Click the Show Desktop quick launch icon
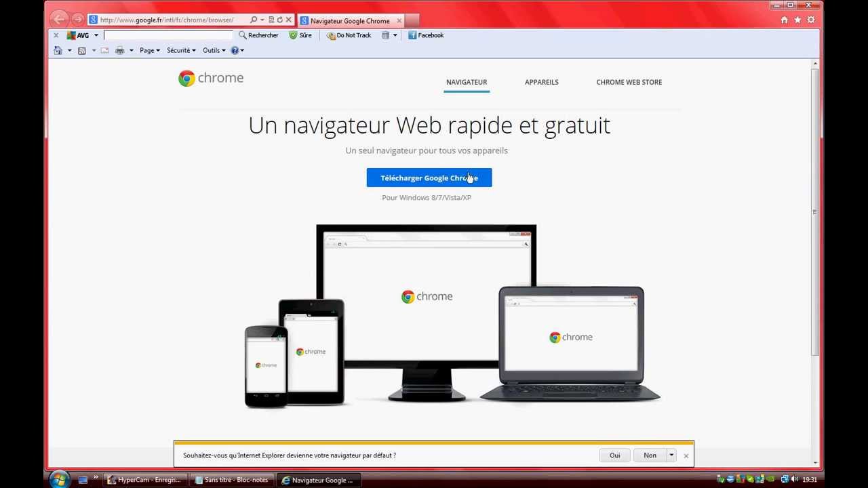The image size is (868, 488). 83,480
